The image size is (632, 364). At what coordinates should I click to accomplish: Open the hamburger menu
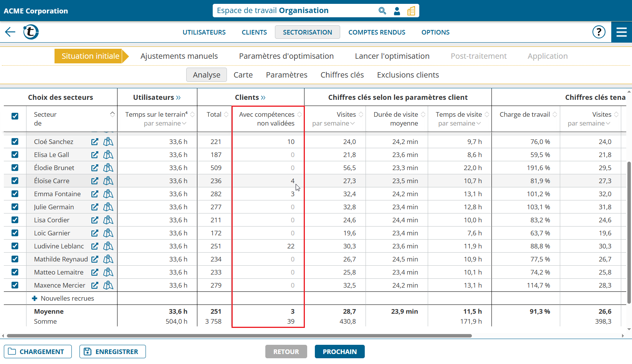point(621,32)
